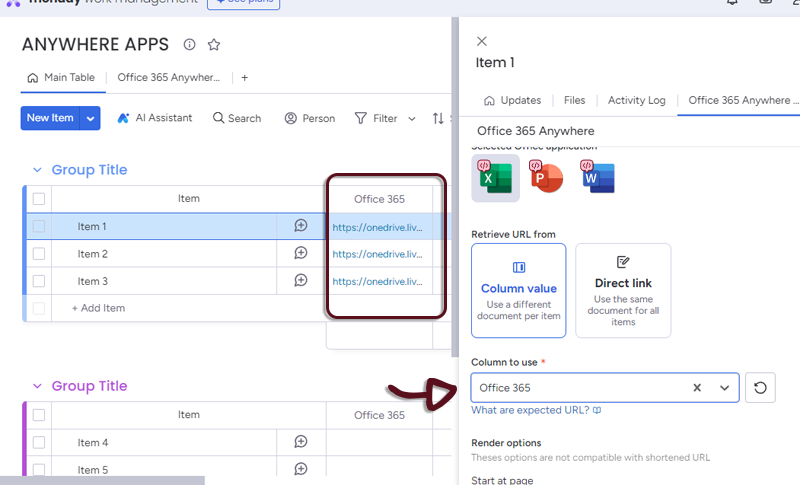The height and width of the screenshot is (485, 800).
Task: Star the ANYWHERE APPS board
Action: click(x=214, y=45)
